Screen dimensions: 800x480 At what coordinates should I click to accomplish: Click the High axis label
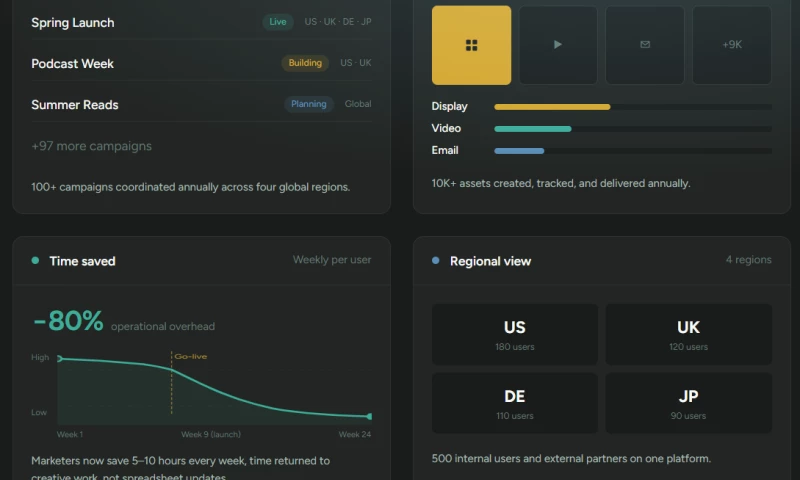[x=40, y=357]
